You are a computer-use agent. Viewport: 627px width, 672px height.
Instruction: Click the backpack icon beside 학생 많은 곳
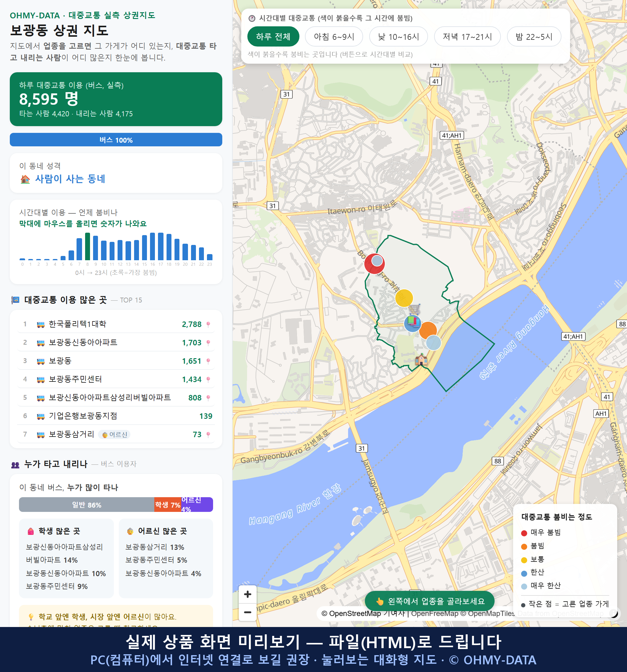pyautogui.click(x=31, y=531)
